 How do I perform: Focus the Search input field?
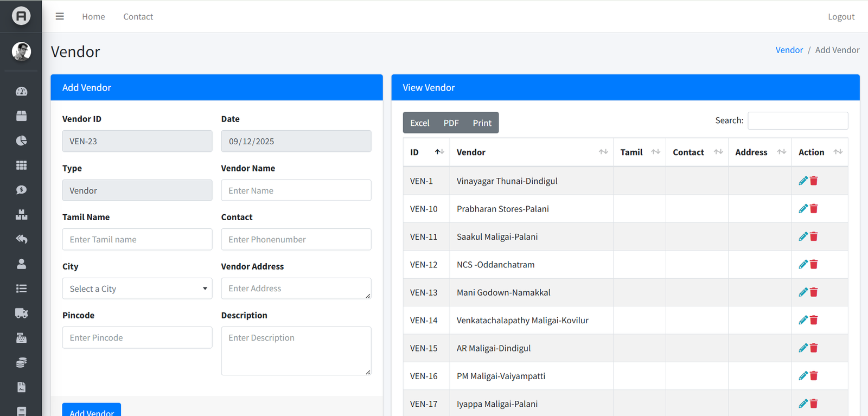pos(797,120)
